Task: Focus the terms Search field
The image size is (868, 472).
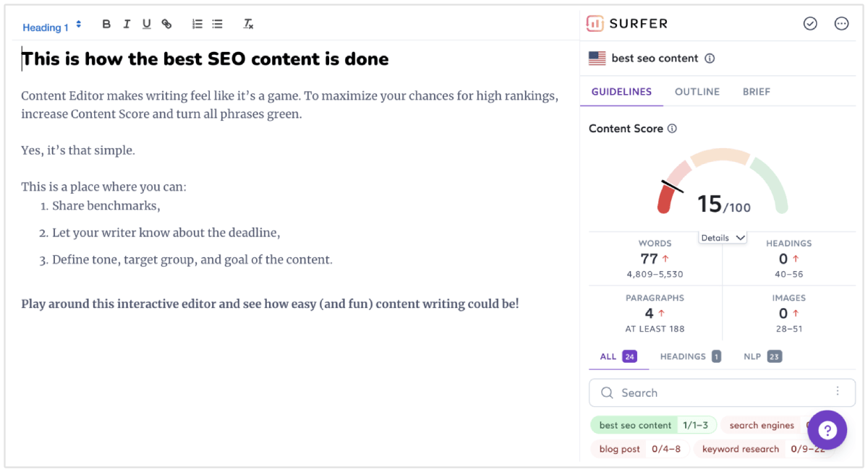Action: coord(709,393)
